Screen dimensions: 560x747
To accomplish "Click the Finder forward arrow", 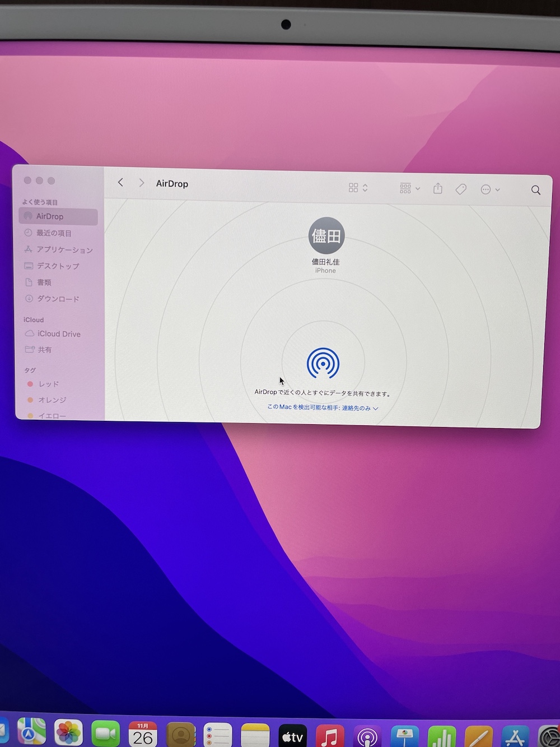I will (x=142, y=183).
